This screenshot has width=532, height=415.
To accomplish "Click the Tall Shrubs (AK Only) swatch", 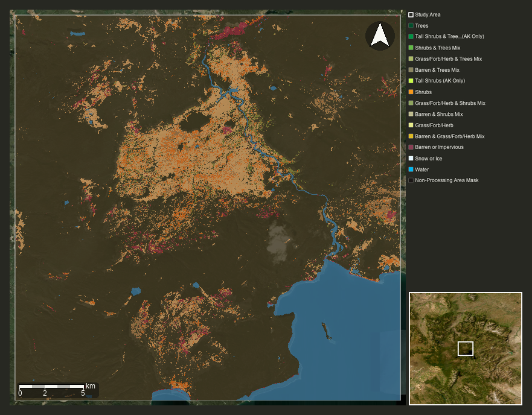I will coord(411,81).
